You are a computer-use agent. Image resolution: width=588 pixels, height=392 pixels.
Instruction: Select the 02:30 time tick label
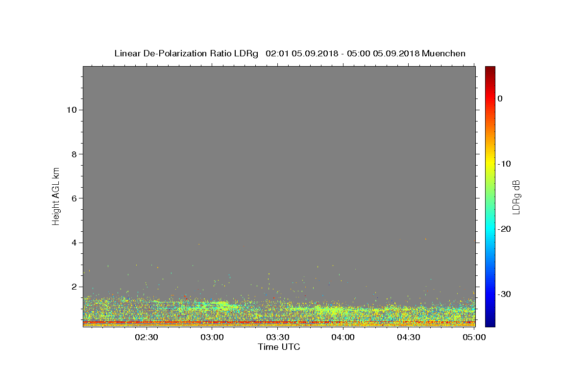(147, 337)
